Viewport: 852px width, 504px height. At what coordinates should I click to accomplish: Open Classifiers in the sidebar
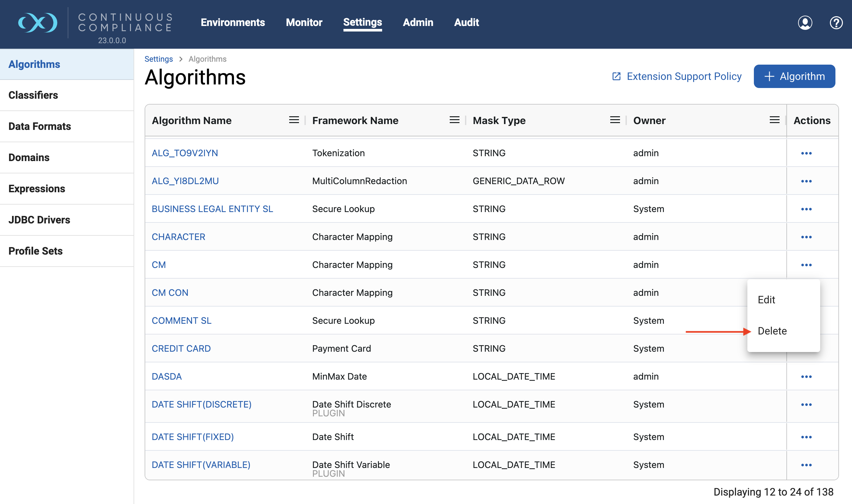[33, 95]
